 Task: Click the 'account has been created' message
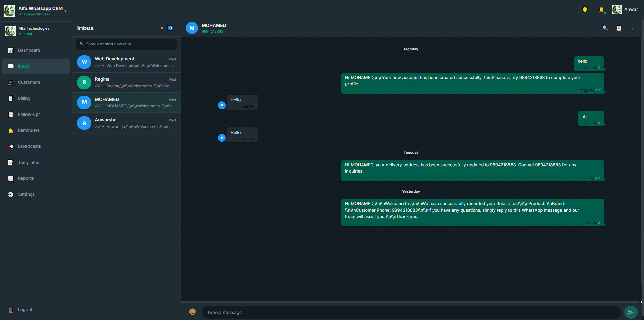point(473,83)
